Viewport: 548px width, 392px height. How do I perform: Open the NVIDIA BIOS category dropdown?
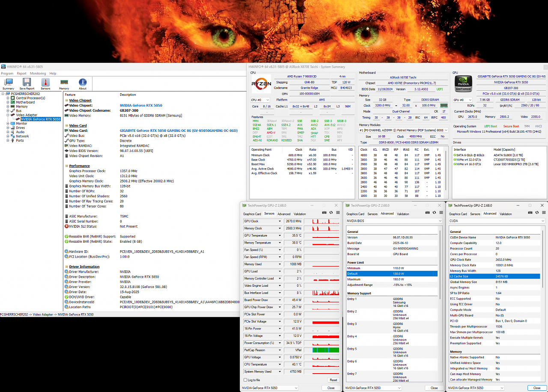click(x=393, y=221)
